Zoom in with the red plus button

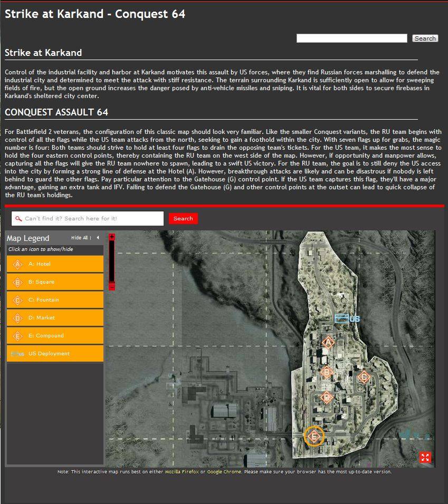[111, 237]
